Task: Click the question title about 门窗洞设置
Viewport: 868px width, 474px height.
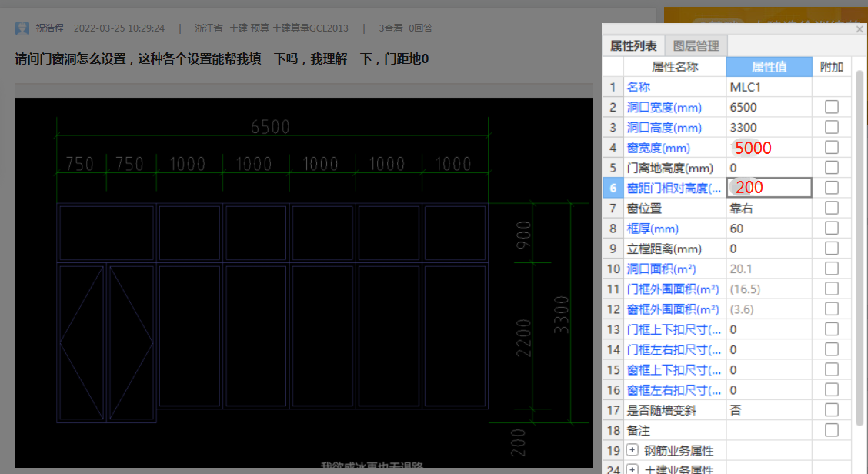Action: click(222, 58)
